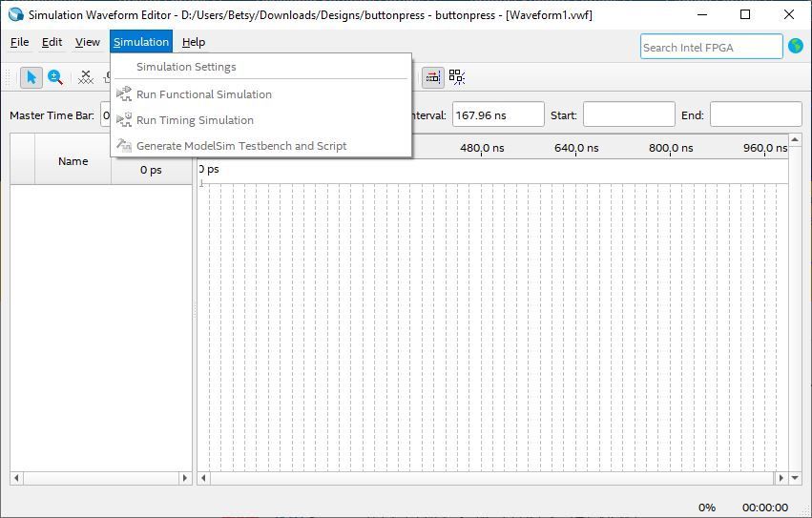Click the Run Timing Simulation icon

124,120
